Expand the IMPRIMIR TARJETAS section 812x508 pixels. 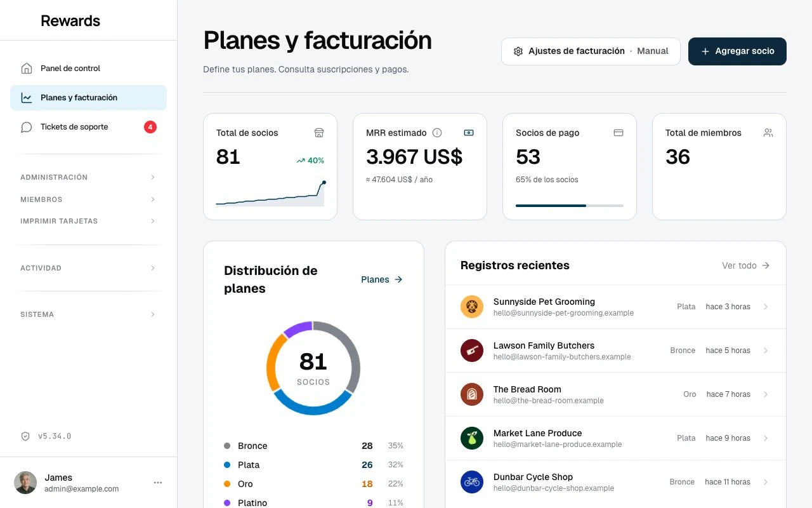pyautogui.click(x=88, y=221)
